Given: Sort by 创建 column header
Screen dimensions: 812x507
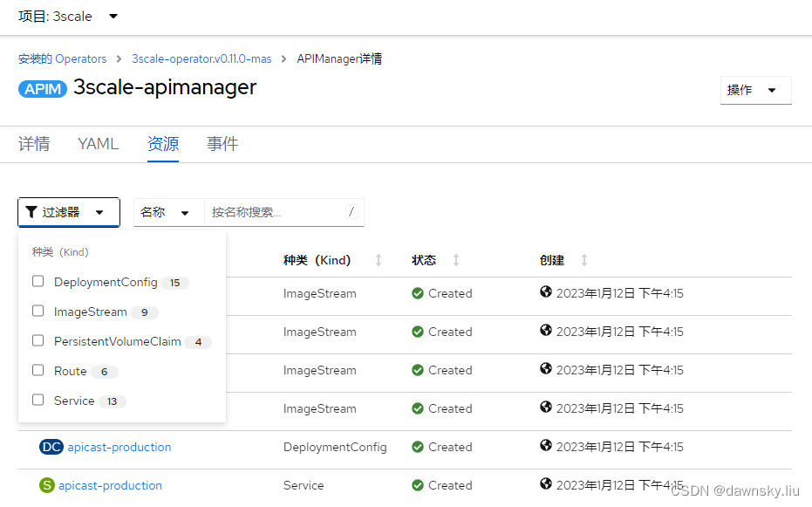Looking at the screenshot, I should (x=552, y=260).
